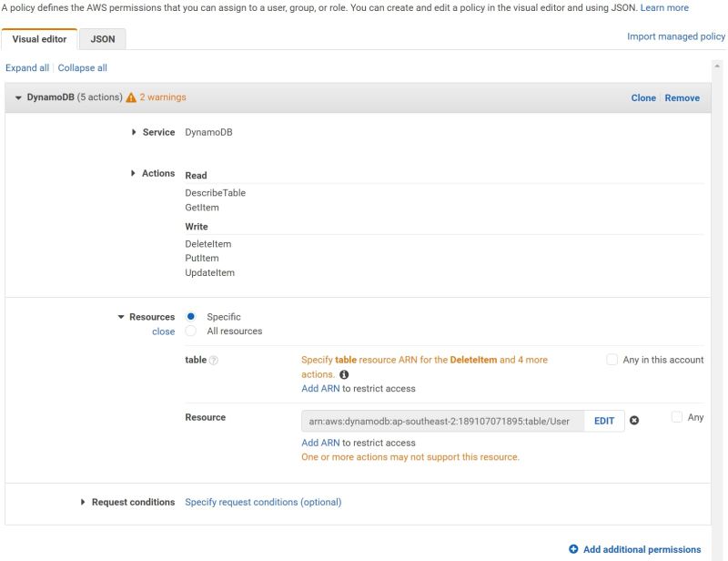This screenshot has width=728, height=561.
Task: Collapse the Resources section
Action: coord(120,316)
